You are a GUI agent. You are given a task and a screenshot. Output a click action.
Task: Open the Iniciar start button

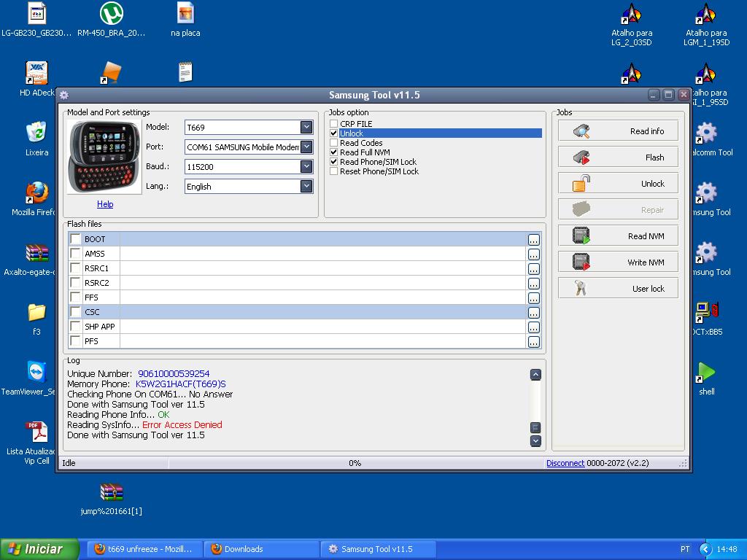pyautogui.click(x=39, y=549)
